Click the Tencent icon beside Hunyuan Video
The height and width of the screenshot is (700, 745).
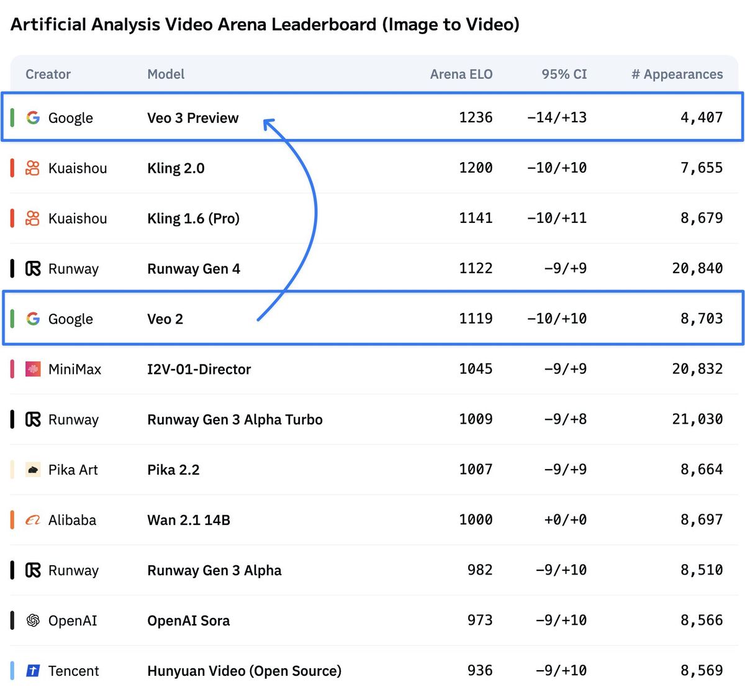[x=32, y=671]
